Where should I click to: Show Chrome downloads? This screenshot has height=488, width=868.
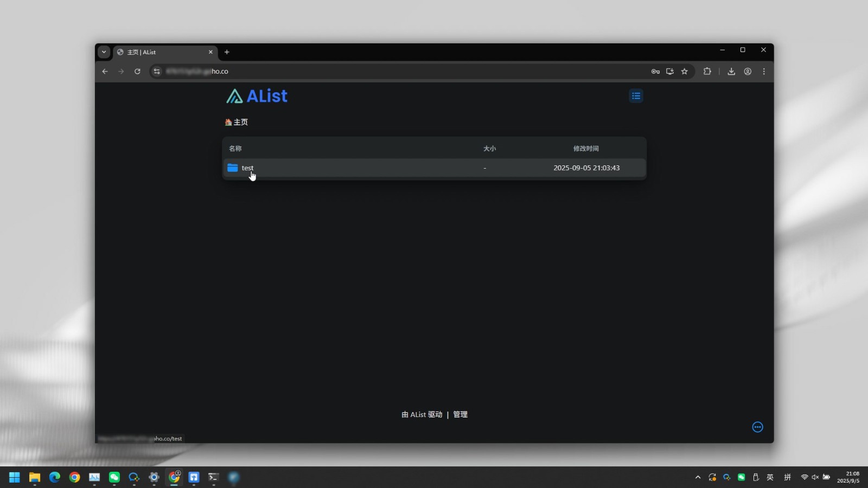point(731,72)
